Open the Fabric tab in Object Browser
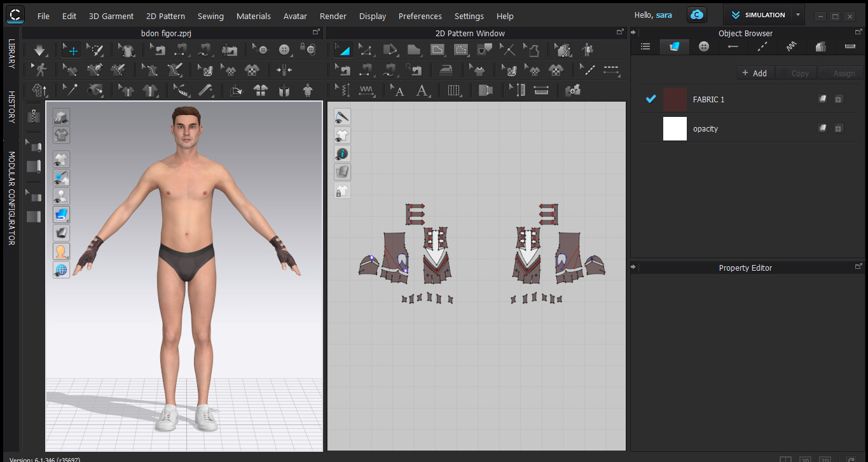 pyautogui.click(x=674, y=46)
